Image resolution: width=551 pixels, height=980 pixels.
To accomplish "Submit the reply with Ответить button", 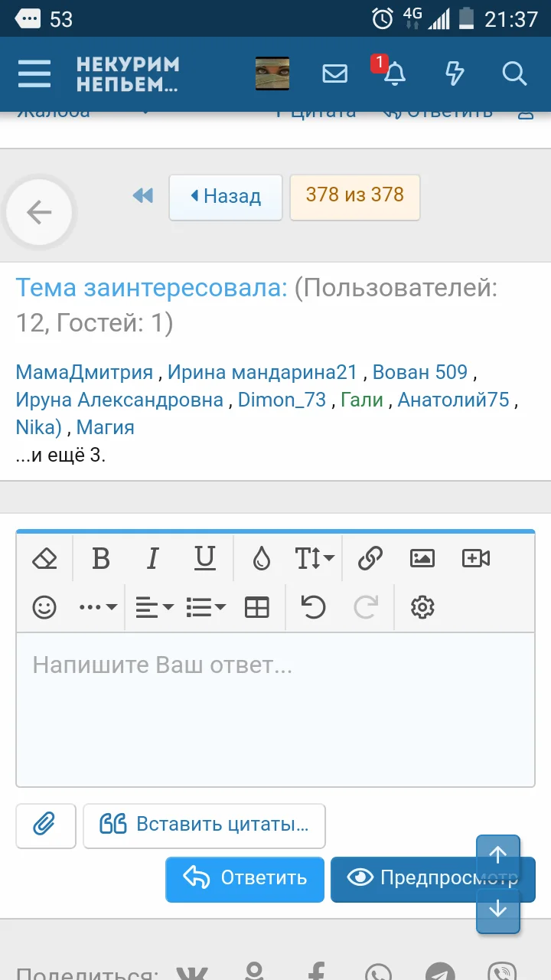I will click(245, 879).
